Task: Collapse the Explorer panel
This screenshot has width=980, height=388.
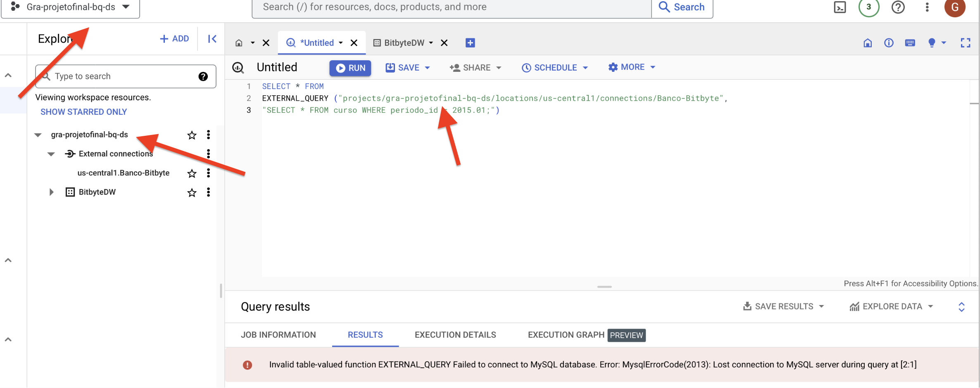Action: point(212,39)
